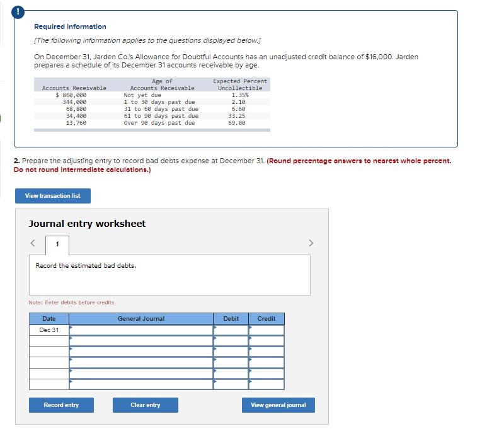The image size is (487, 448).
Task: Select third General Journal account field
Action: pos(141,352)
